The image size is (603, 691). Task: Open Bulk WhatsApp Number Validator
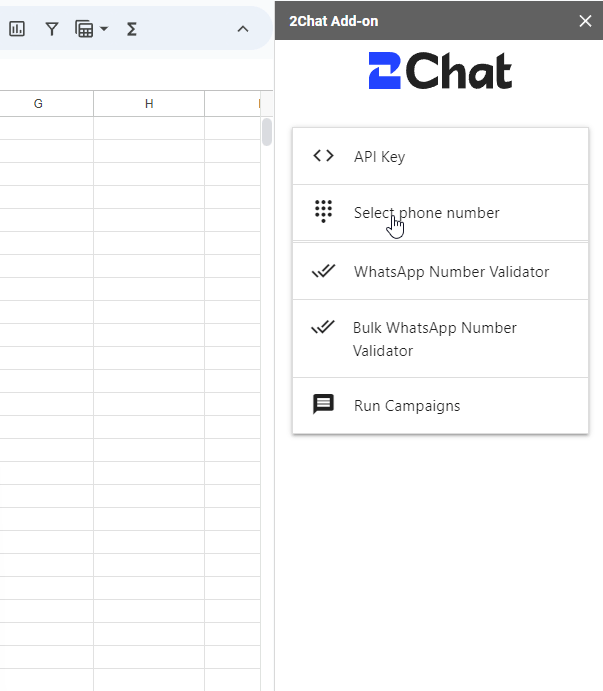tap(440, 339)
